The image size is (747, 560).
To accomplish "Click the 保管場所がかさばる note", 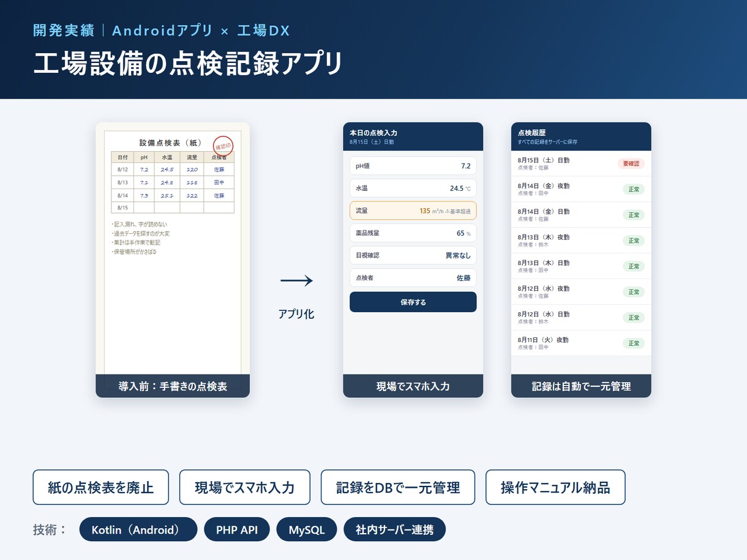I will click(x=134, y=252).
